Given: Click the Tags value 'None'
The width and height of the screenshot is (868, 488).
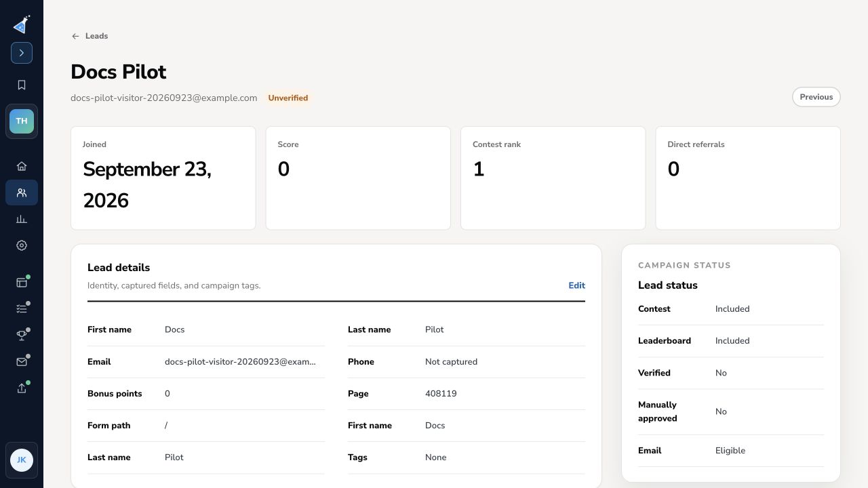Looking at the screenshot, I should (x=435, y=457).
